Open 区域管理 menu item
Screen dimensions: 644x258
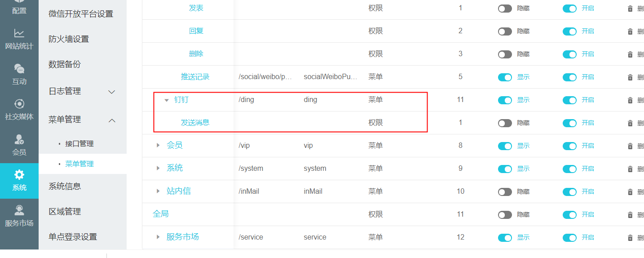coord(65,211)
